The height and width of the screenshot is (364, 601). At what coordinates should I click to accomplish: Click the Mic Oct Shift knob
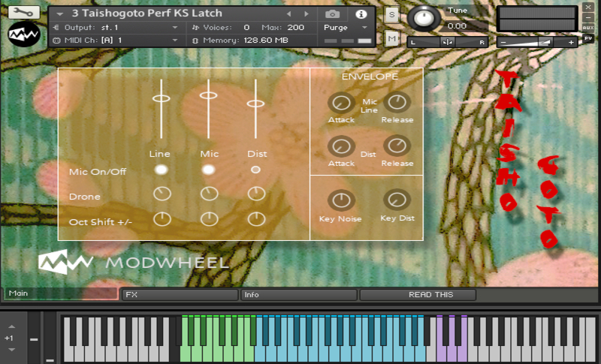point(210,219)
